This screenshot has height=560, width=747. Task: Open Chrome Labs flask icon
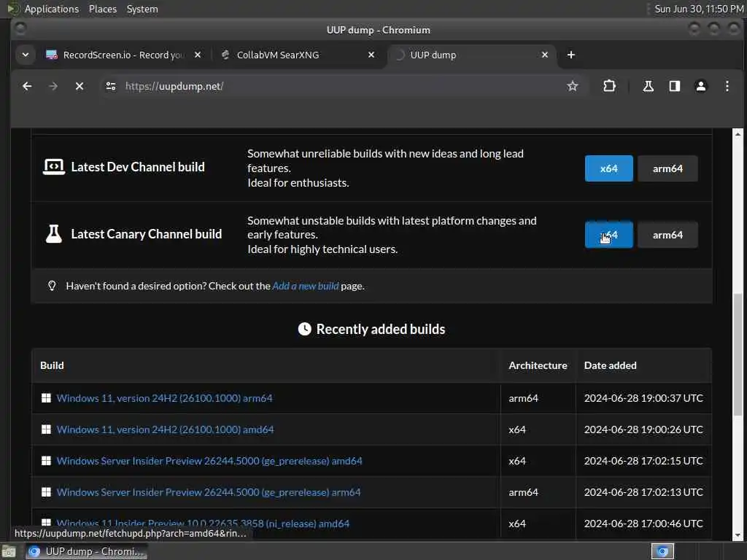tap(648, 86)
